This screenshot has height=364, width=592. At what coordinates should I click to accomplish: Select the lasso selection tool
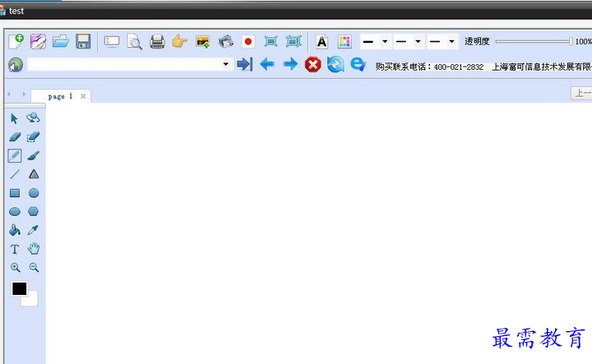tap(33, 118)
